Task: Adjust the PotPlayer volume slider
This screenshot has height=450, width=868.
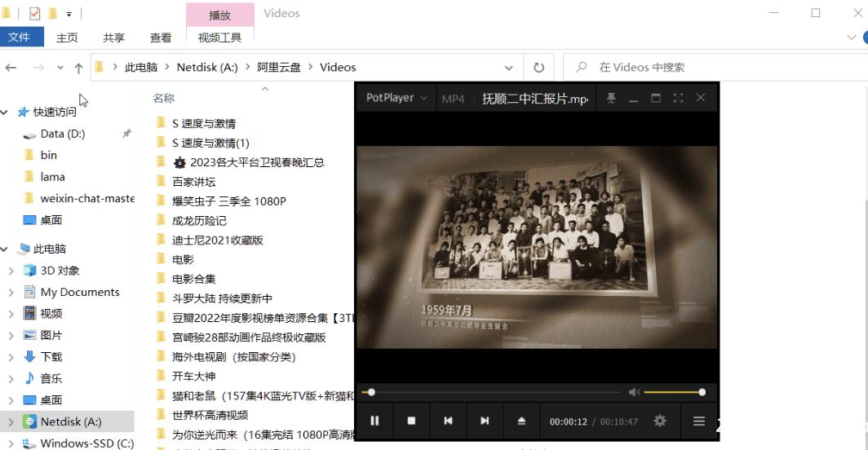Action: click(x=675, y=392)
